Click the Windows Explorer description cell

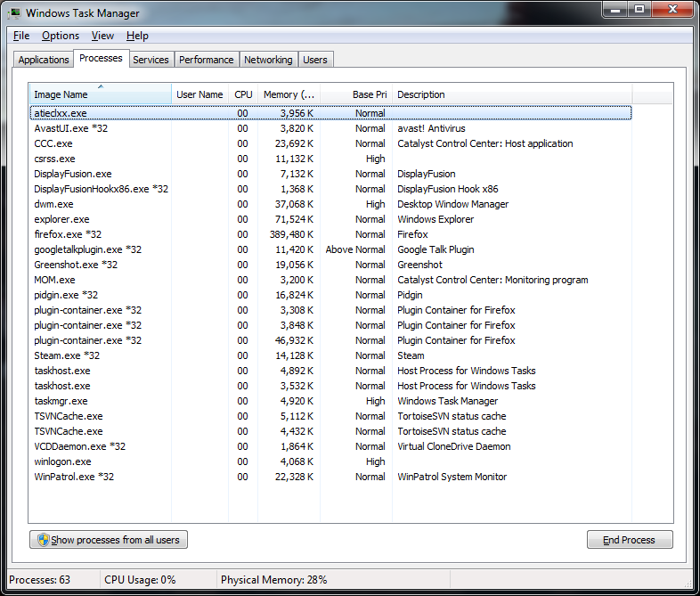[x=435, y=220]
